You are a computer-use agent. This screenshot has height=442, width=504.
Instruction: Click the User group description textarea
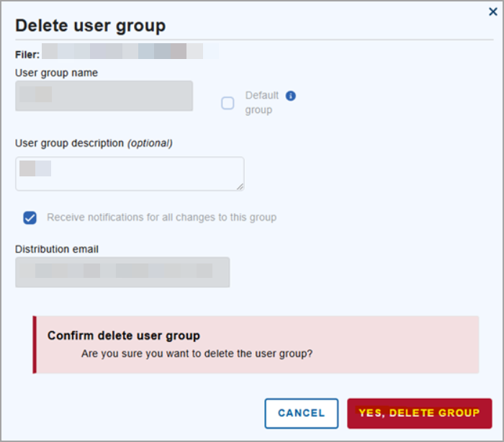(130, 173)
